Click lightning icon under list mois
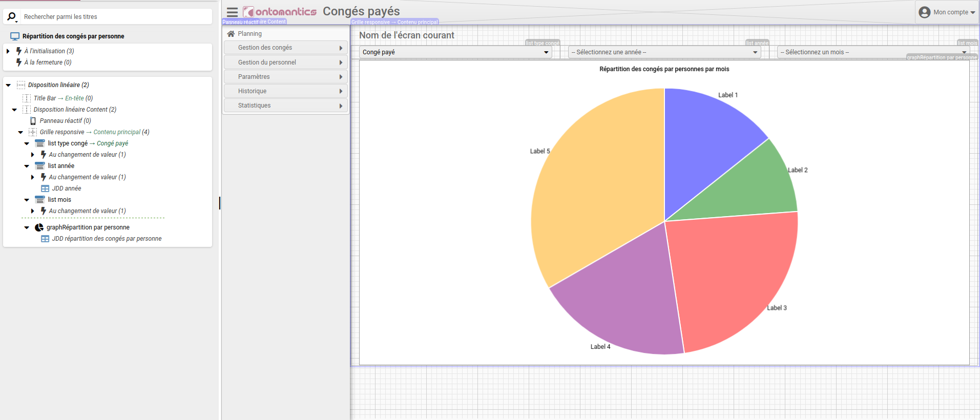980x420 pixels. 44,211
